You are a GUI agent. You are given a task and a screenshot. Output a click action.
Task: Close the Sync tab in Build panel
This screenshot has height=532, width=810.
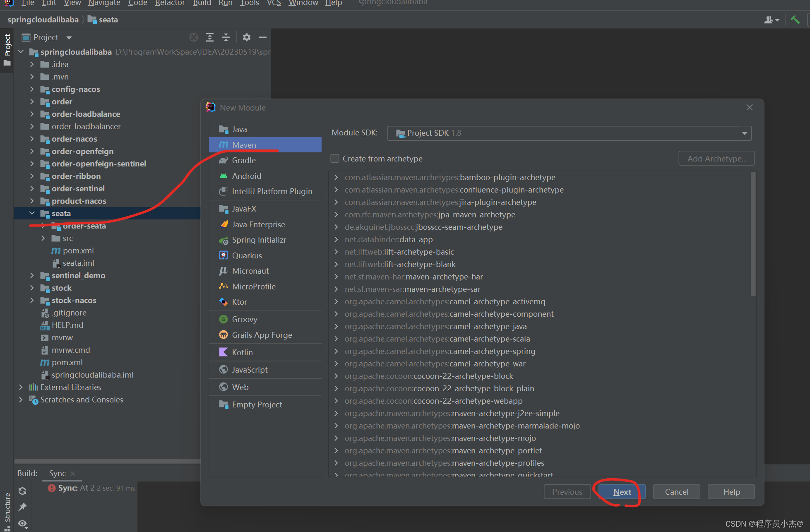(x=73, y=473)
